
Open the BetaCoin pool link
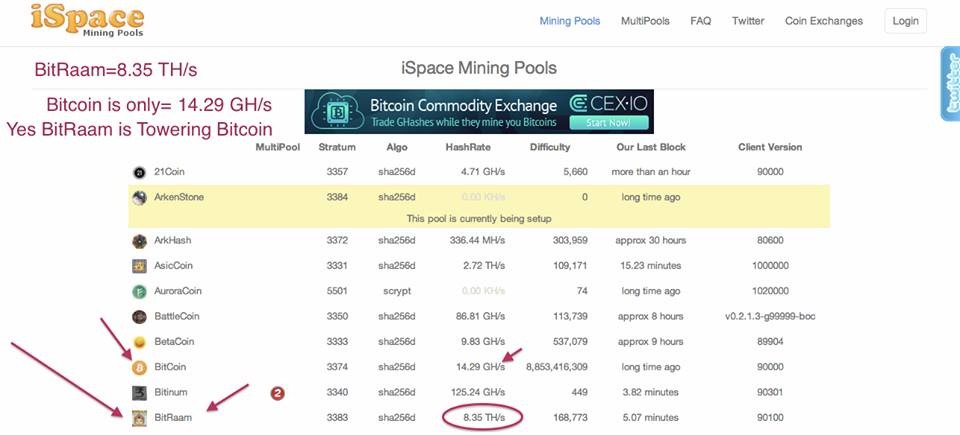pyautogui.click(x=174, y=342)
